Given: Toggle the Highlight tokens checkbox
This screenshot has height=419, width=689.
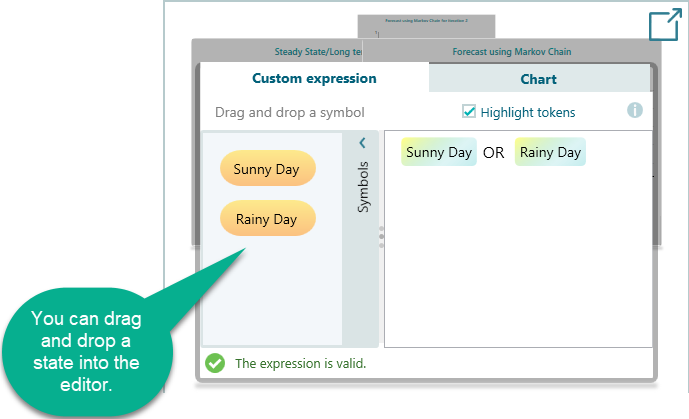Looking at the screenshot, I should coord(469,112).
